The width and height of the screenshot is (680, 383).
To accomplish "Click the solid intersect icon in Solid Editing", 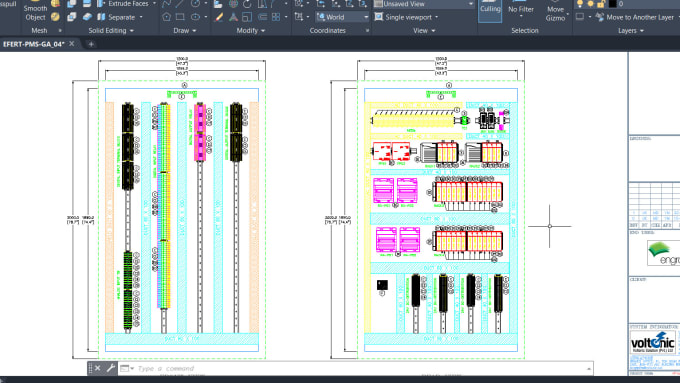I will (71, 17).
